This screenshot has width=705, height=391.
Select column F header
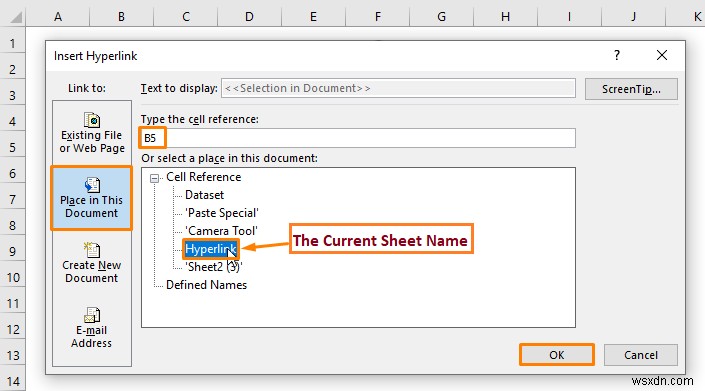[x=378, y=17]
